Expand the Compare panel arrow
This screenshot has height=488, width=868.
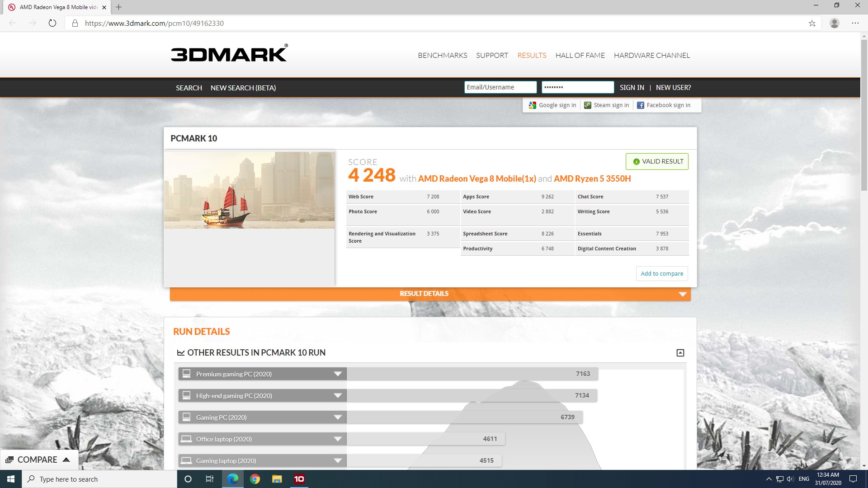click(x=66, y=460)
